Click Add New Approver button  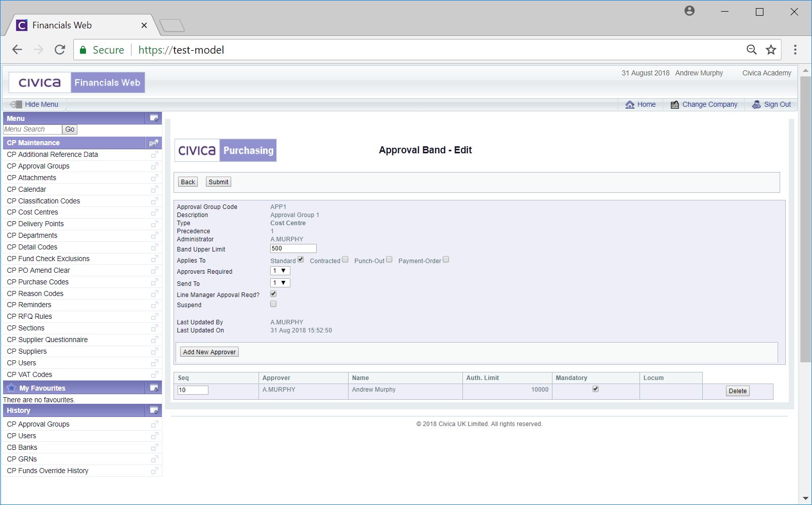(x=209, y=352)
